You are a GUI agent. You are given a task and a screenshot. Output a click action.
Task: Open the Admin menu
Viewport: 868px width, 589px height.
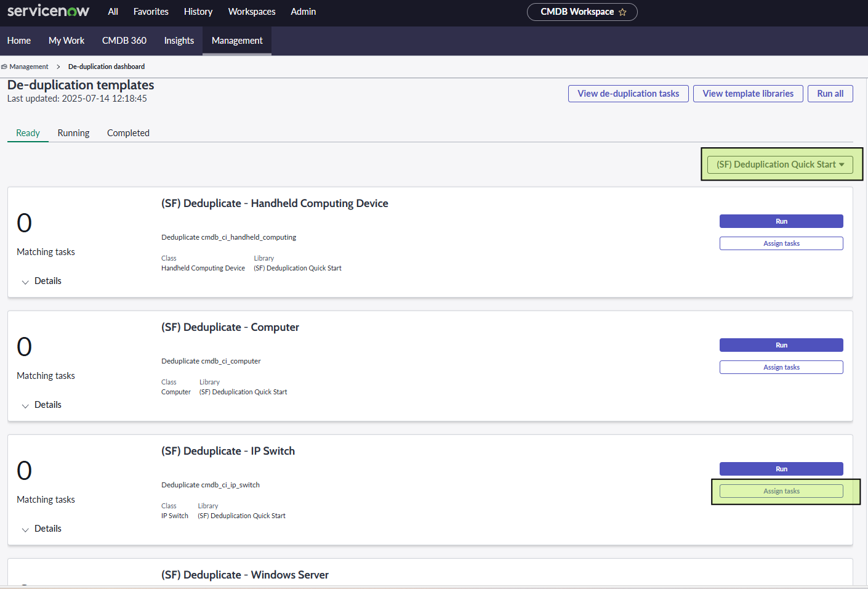tap(303, 12)
